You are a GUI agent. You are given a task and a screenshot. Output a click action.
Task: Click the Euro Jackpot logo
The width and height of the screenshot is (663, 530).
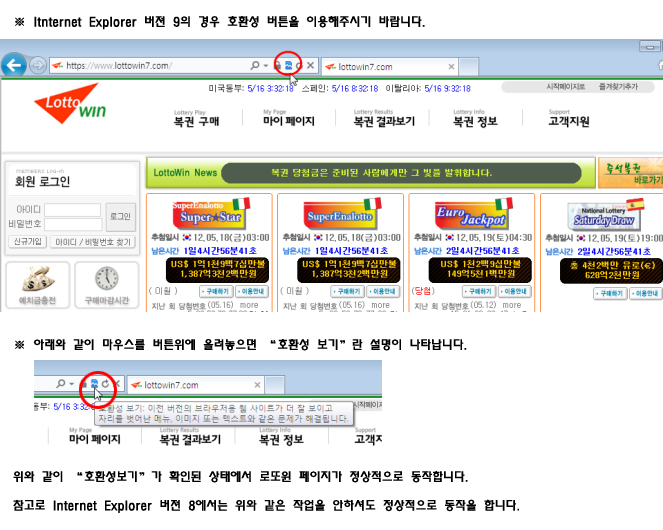[x=474, y=214]
